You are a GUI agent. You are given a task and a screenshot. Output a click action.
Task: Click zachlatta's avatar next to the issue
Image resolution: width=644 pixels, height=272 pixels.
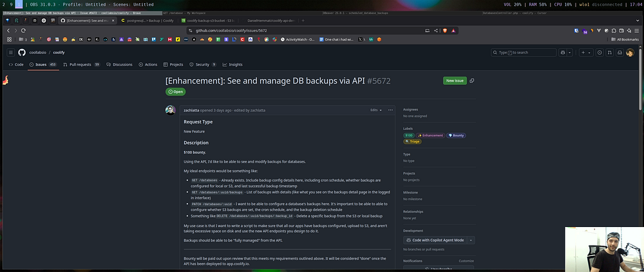click(171, 111)
